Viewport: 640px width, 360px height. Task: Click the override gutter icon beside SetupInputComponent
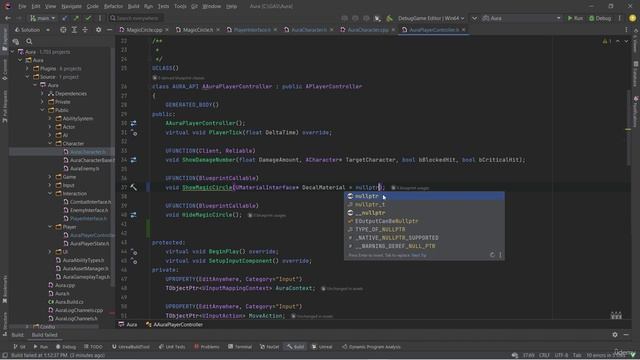(x=134, y=260)
